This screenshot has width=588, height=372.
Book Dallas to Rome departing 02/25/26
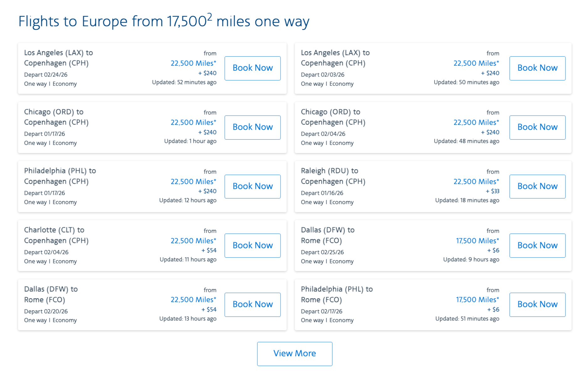point(537,245)
